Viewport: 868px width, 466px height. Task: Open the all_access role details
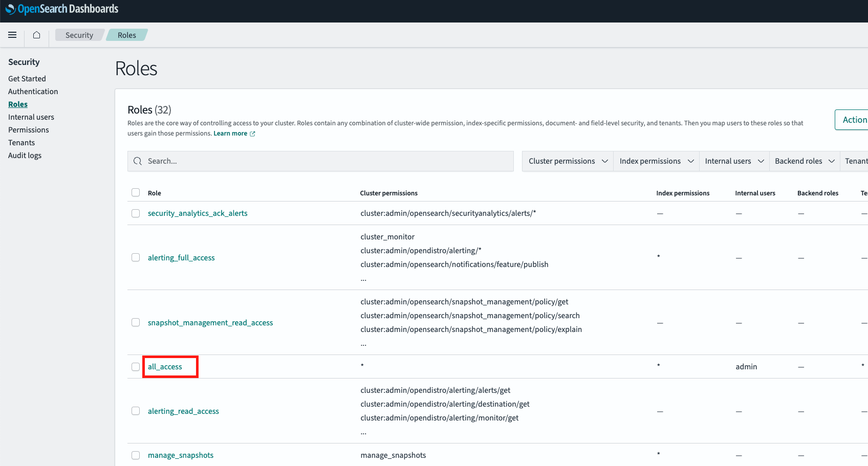click(164, 366)
